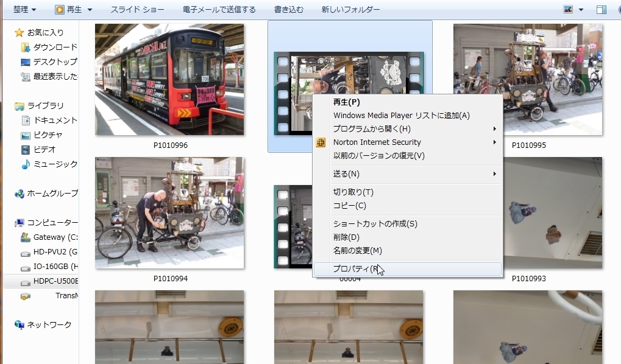Select ショートカットの作成(S)

408,224
